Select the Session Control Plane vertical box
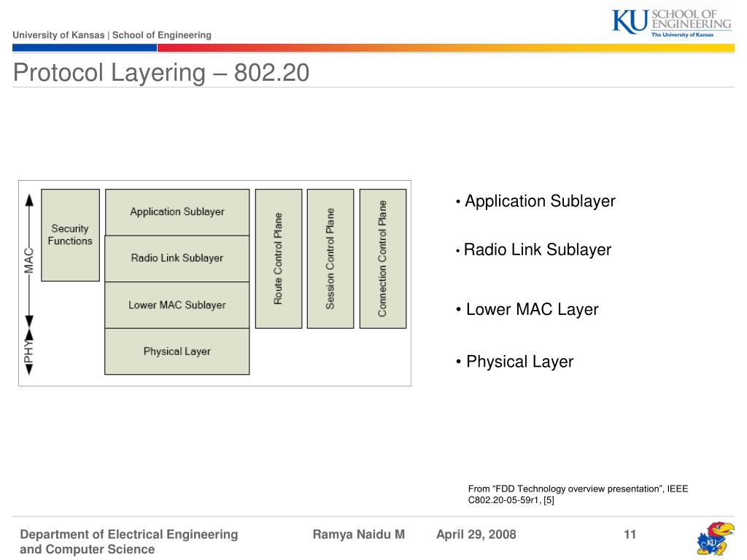This screenshot has width=747, height=560. 330,259
